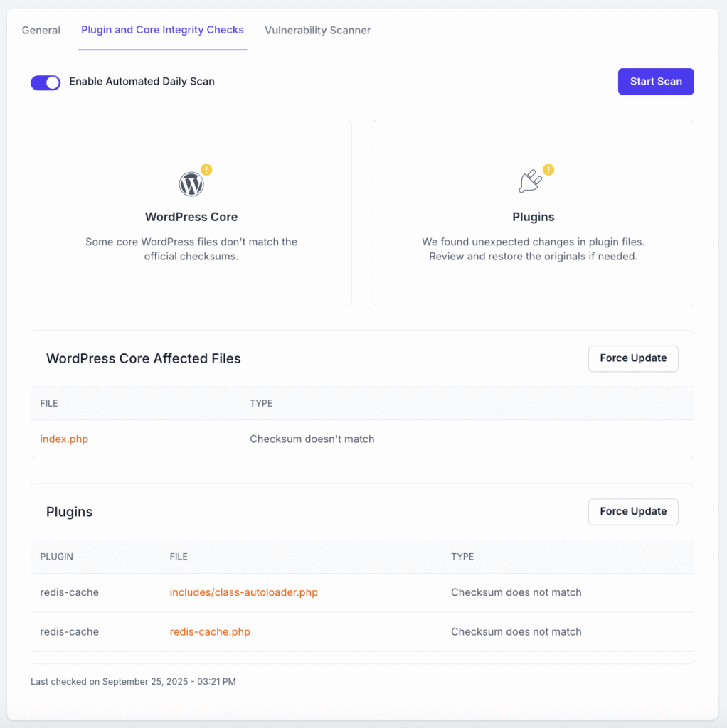Switch to the General tab

tap(41, 30)
